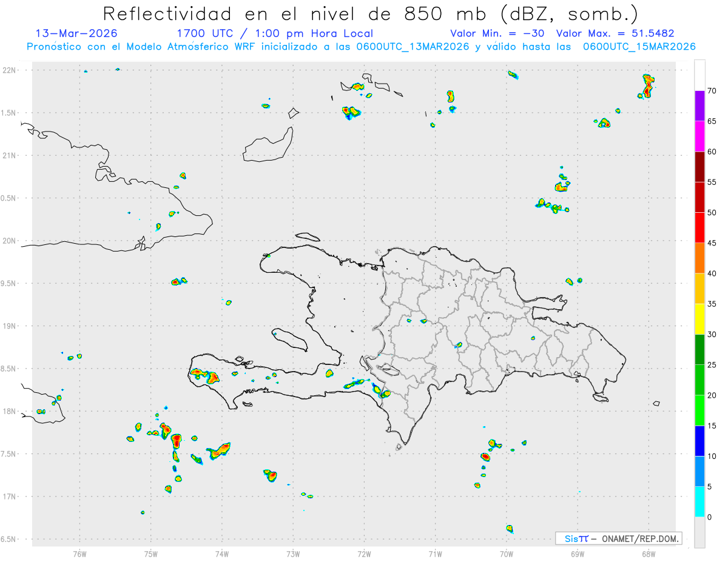Pick the gold 35–40 dBZ colorbar band
Image resolution: width=728 pixels, height=562 pixels.
699,289
